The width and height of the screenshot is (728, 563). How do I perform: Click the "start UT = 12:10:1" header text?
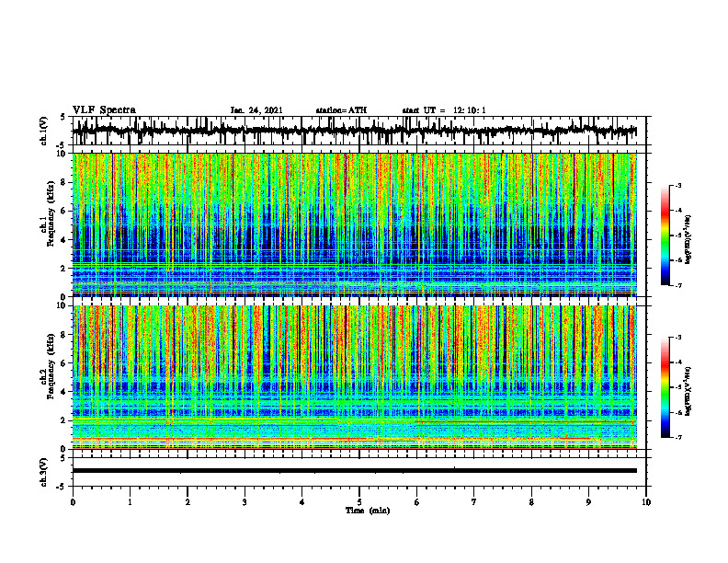click(x=444, y=110)
